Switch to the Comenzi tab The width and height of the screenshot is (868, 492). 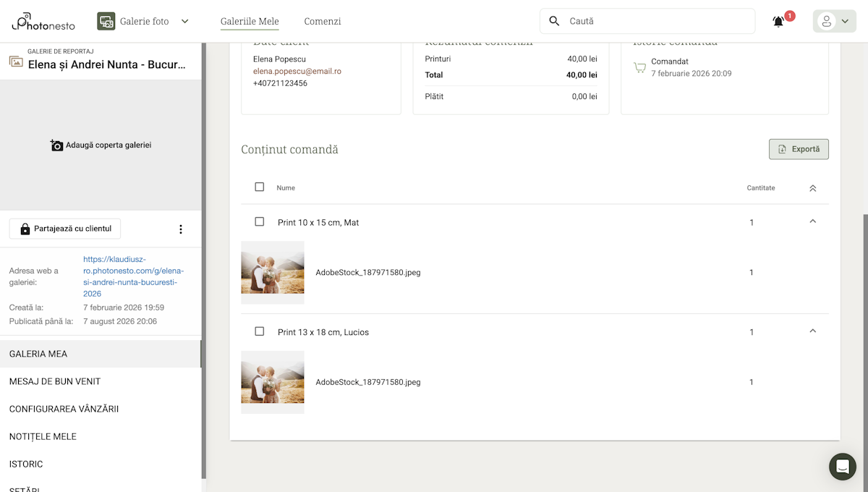[x=322, y=22]
